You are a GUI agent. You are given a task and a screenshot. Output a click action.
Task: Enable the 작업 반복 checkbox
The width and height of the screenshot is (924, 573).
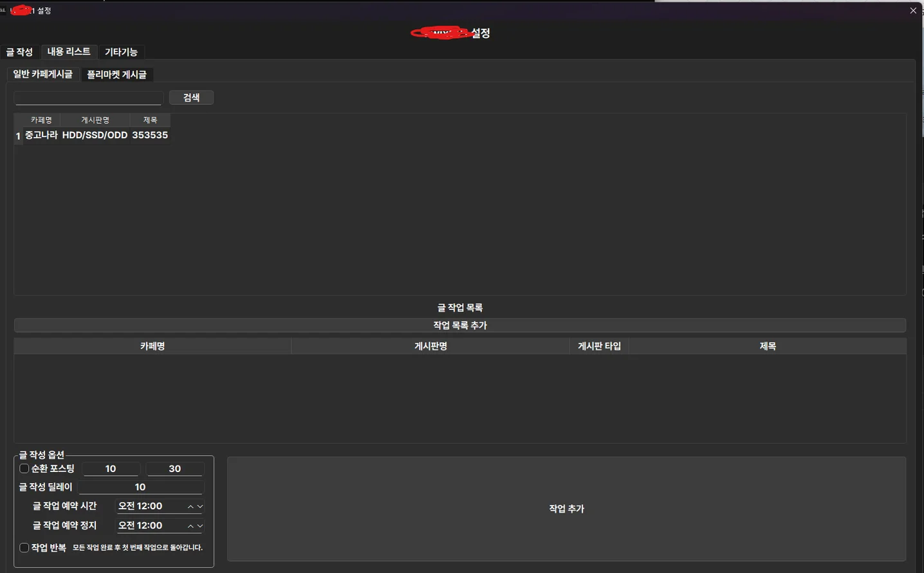[24, 547]
